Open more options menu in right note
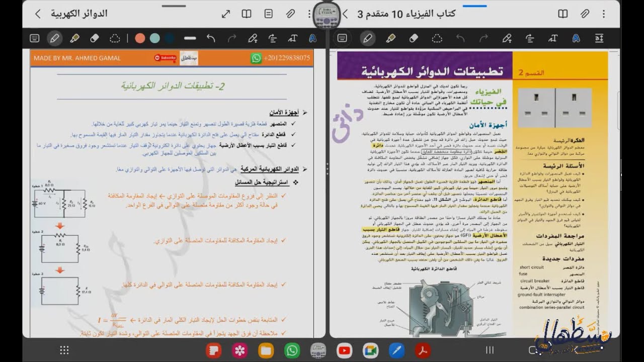Viewport: 644px width, 362px height. [604, 14]
